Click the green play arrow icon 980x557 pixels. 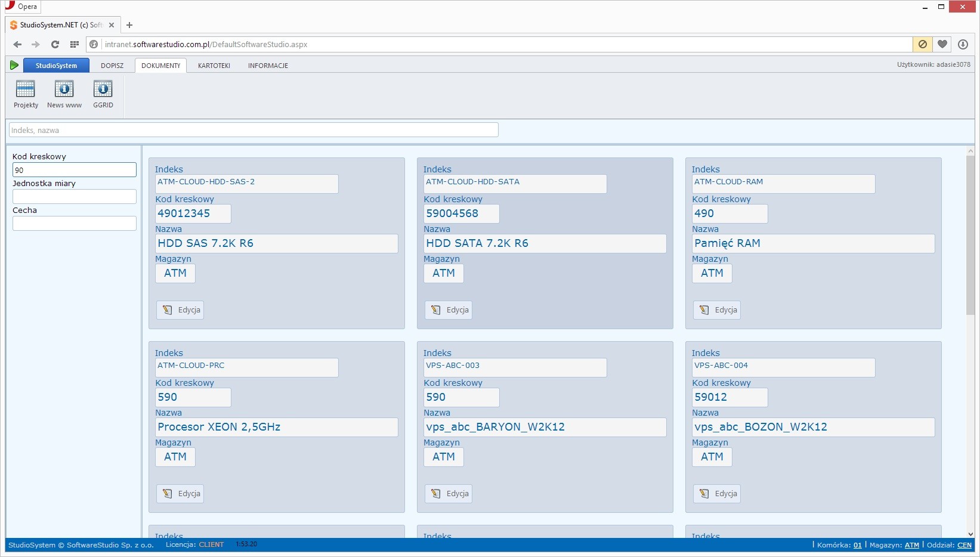14,65
